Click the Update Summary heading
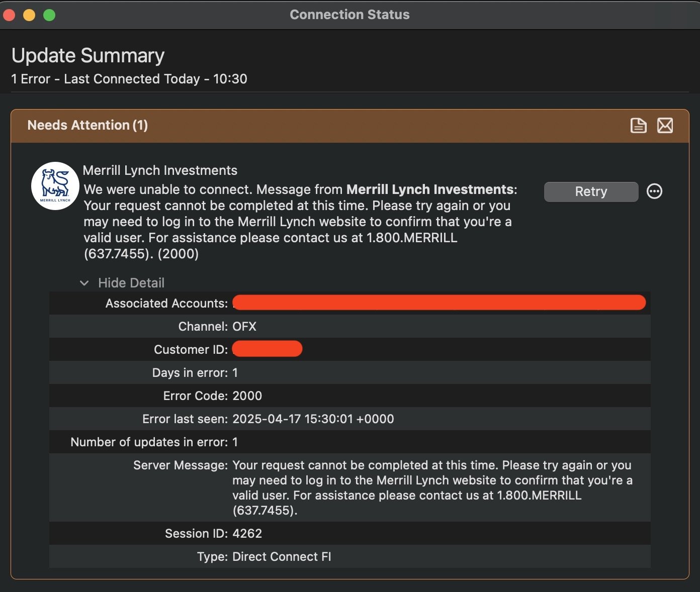The width and height of the screenshot is (700, 592). click(88, 55)
